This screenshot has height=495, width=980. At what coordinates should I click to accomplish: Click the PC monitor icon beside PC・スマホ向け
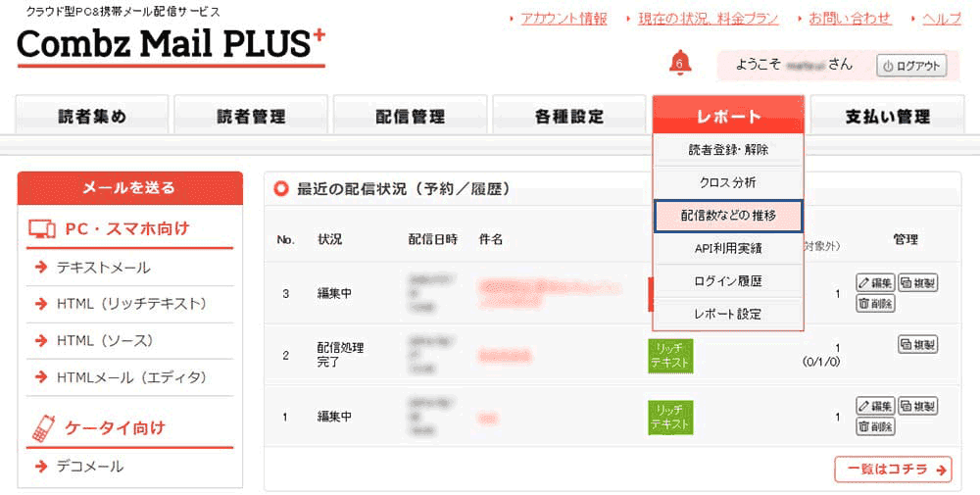(x=42, y=228)
